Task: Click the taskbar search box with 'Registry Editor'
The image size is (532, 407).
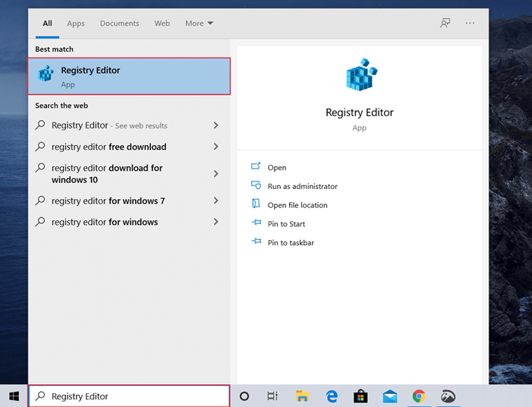Action: point(129,396)
